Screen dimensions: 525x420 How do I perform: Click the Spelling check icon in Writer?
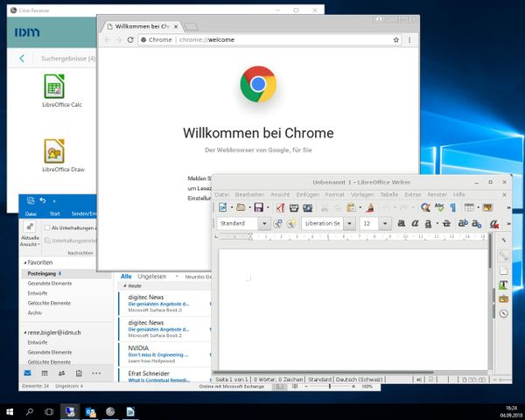click(439, 207)
